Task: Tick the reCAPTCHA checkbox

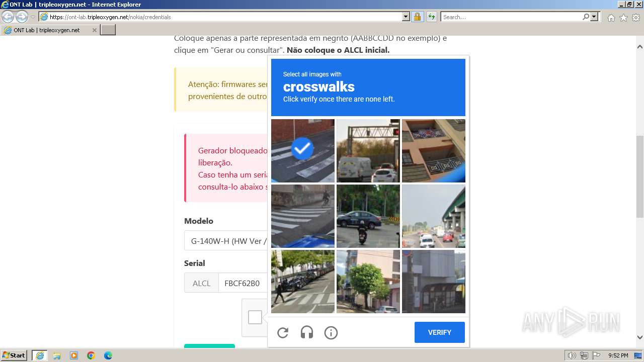Action: pos(255,317)
